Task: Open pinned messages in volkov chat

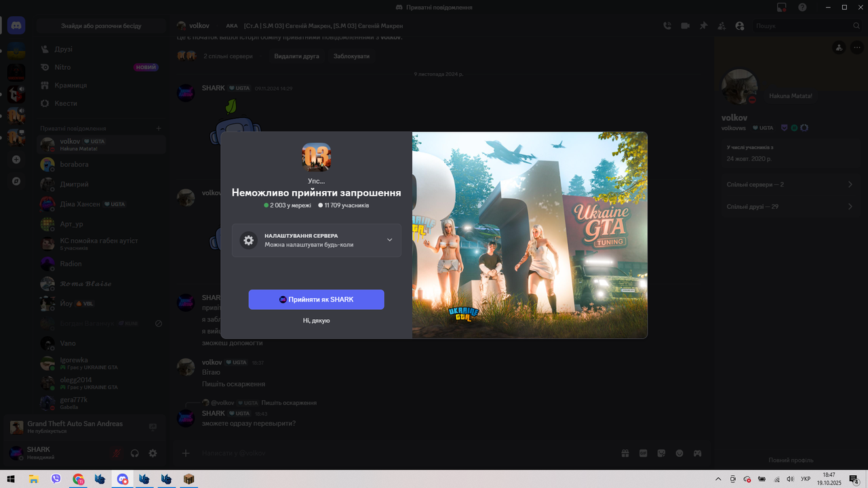Action: [703, 26]
